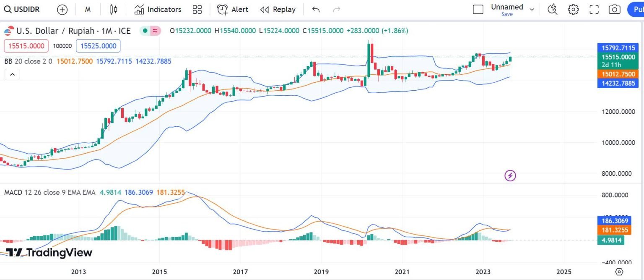This screenshot has height=280, width=644.
Task: Toggle the pink approximate price marker
Action: tap(154, 31)
